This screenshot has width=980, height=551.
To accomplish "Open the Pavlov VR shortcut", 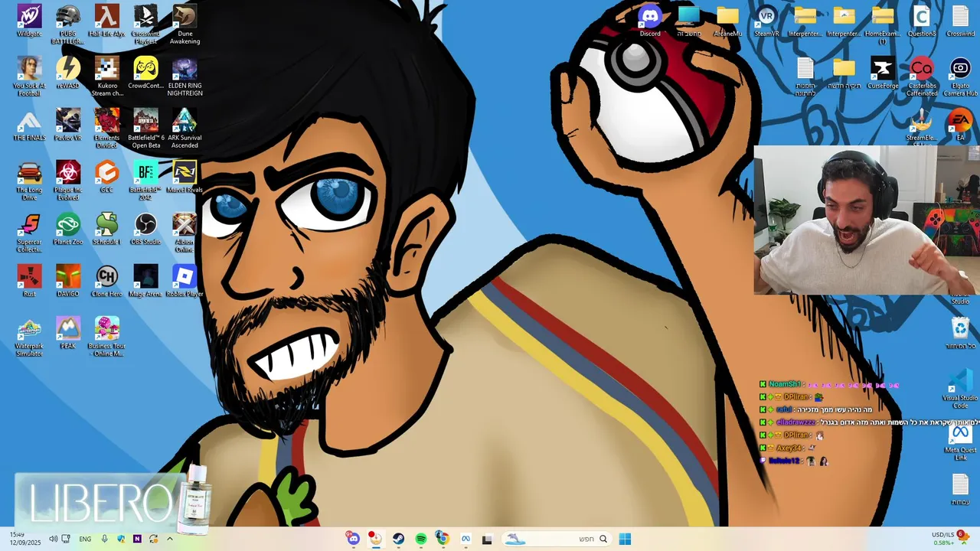I will (x=68, y=125).
